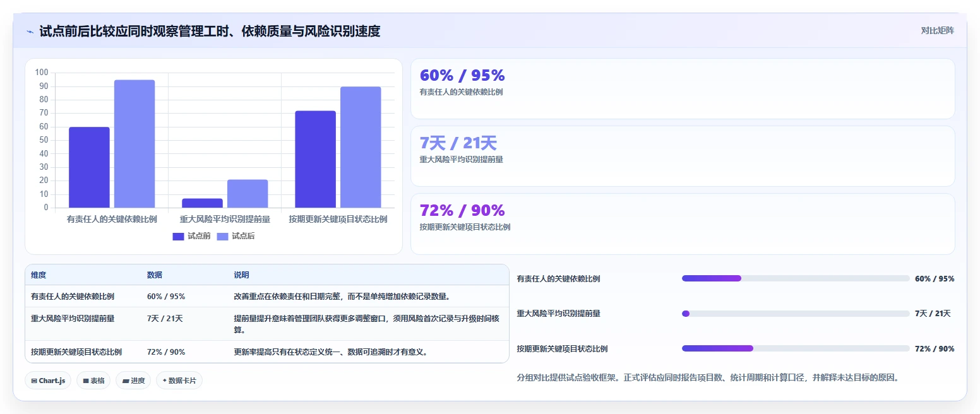This screenshot has width=980, height=414.
Task: Click the 试点前 bar for 按期更新关键项目状态比例
Action: coord(315,159)
